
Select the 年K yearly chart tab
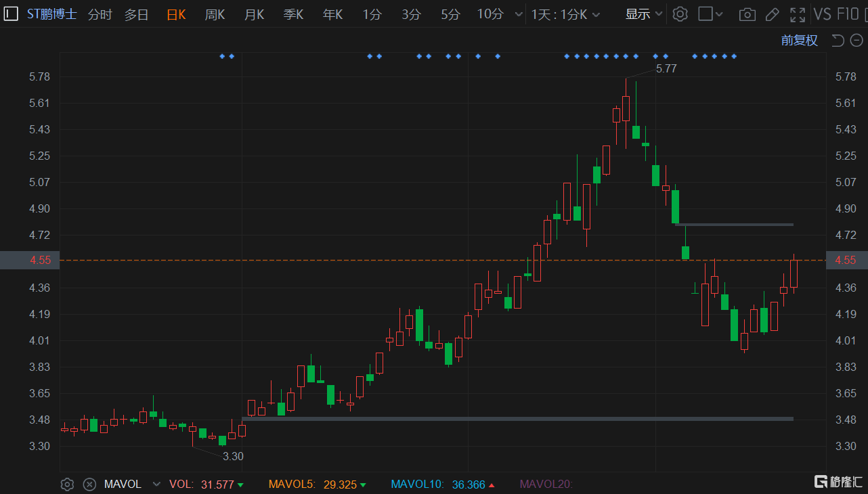(x=333, y=14)
